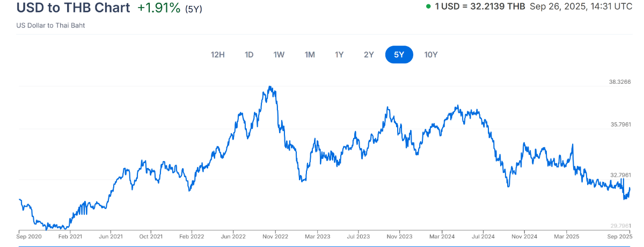Click the USD to THB Chart heading
Viewport: 644px width, 247px height.
(74, 8)
